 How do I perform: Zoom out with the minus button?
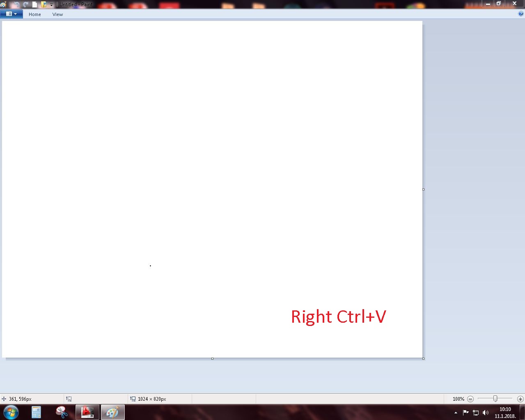470,399
